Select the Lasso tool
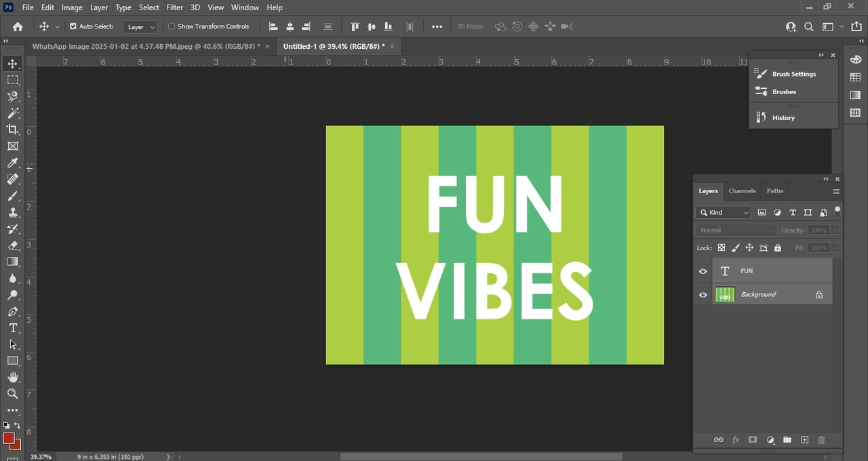 [13, 97]
